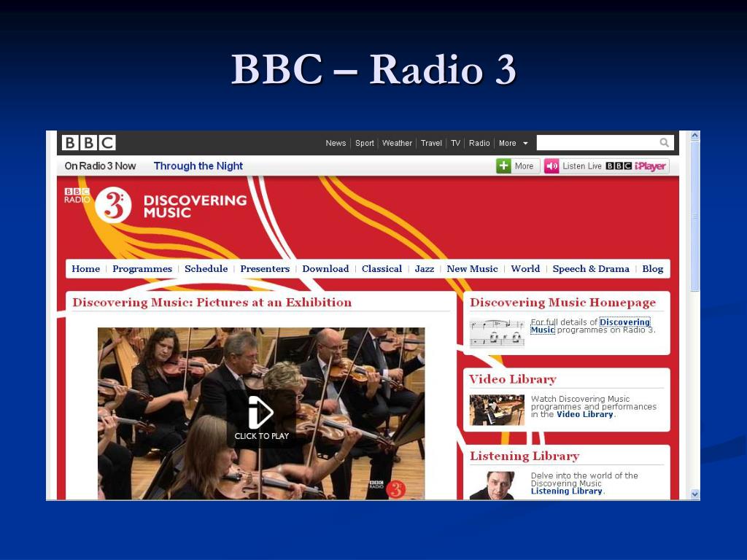Click the Discovering Music Homepage heading
747x560 pixels.
tap(562, 303)
